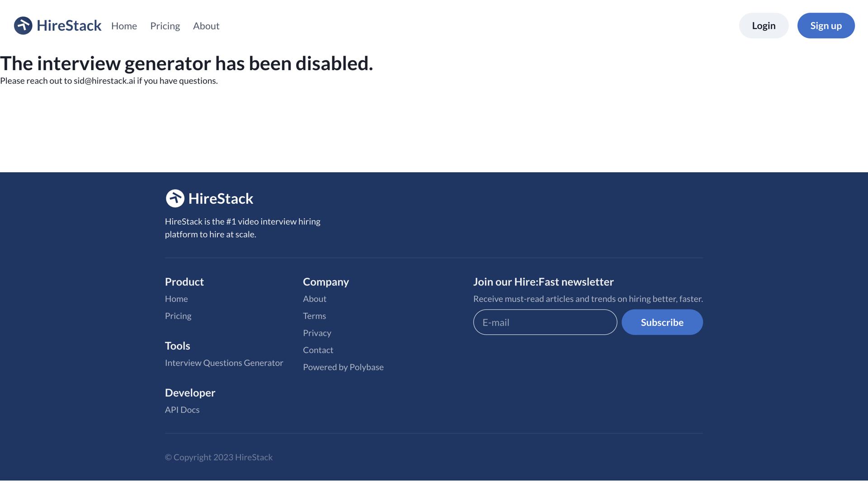The height and width of the screenshot is (488, 868).
Task: Open the About page from the navbar
Action: coord(206,26)
